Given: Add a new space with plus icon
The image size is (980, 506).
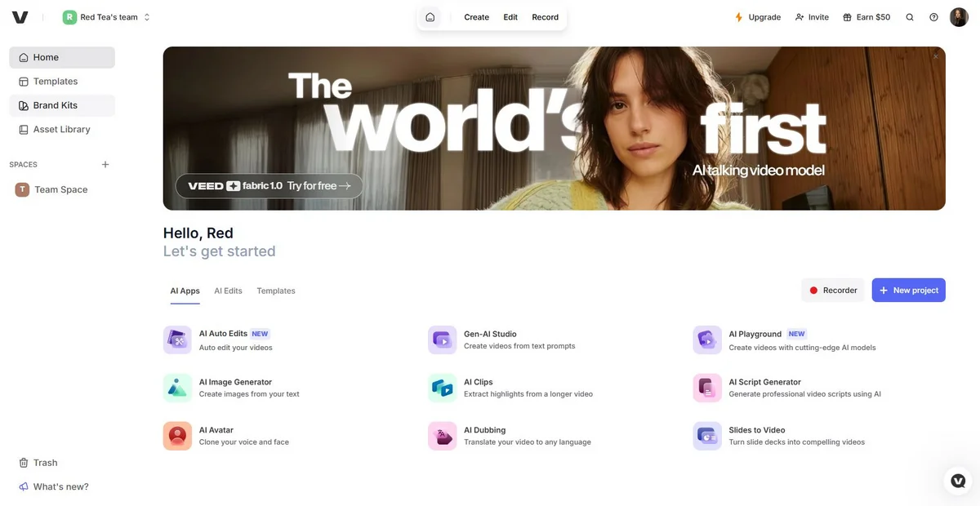Looking at the screenshot, I should (x=105, y=165).
